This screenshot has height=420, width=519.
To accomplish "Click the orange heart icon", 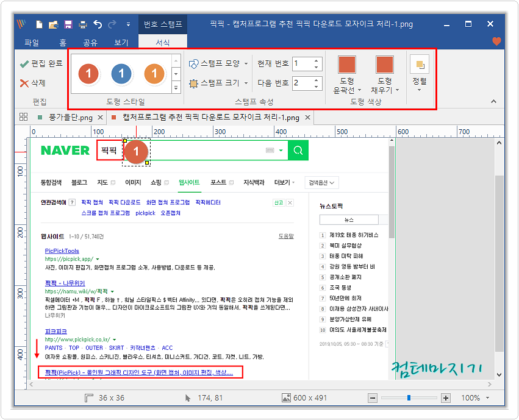I will (496, 41).
